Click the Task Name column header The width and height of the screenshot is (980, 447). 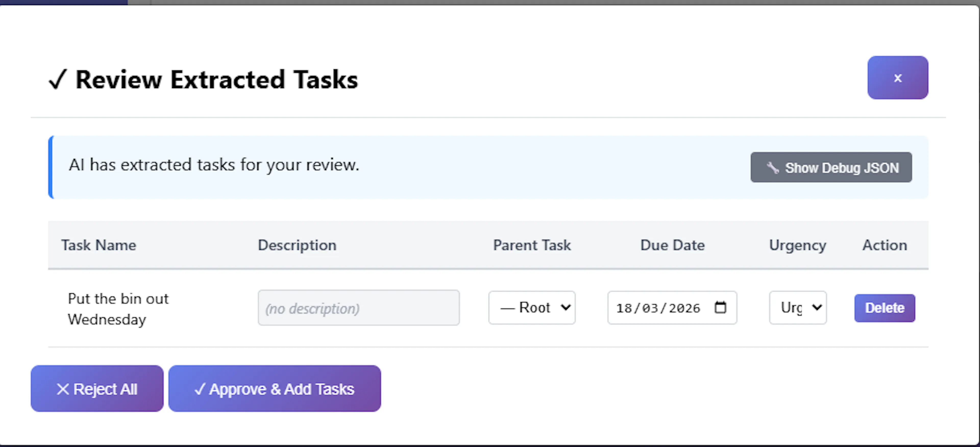pos(99,245)
